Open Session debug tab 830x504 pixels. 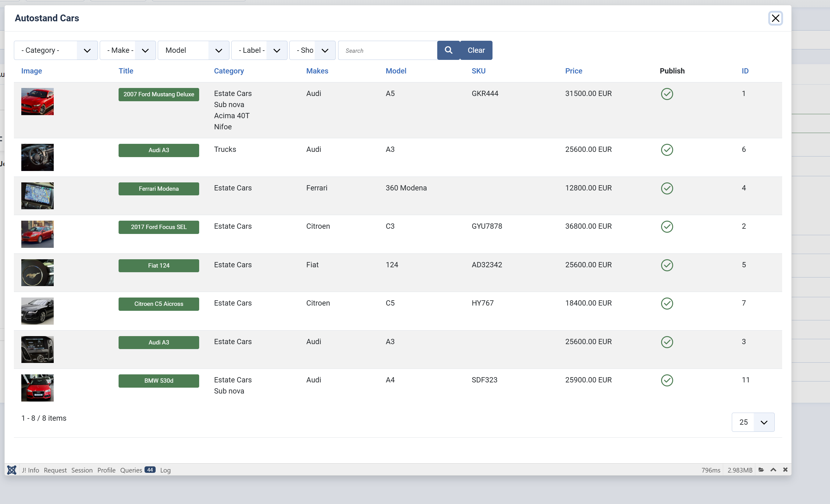(82, 470)
